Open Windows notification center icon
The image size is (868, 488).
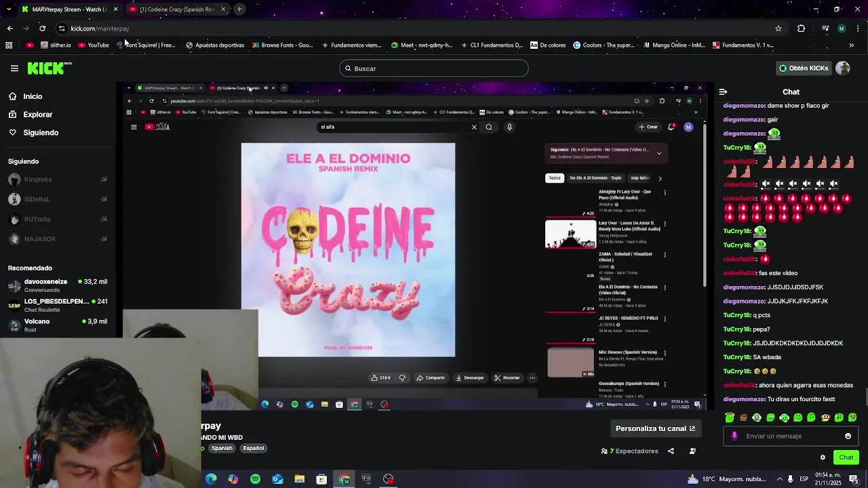pyautogui.click(x=854, y=479)
